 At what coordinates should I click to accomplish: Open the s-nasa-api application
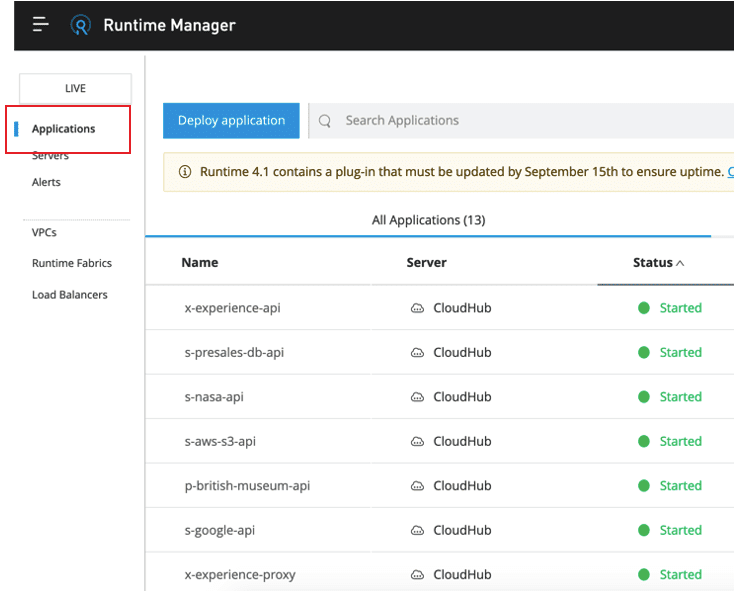coord(214,397)
